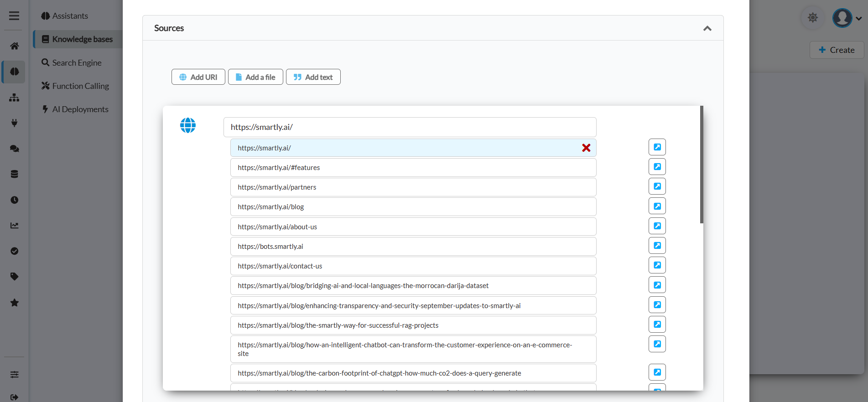Click the suggestions list vertical scrollbar
The width and height of the screenshot is (868, 402).
click(x=702, y=165)
